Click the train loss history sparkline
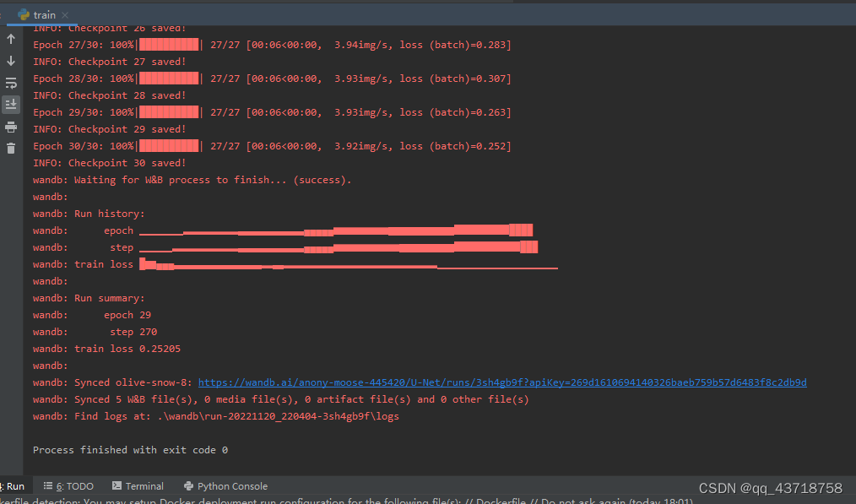856x504 pixels. pyautogui.click(x=349, y=264)
